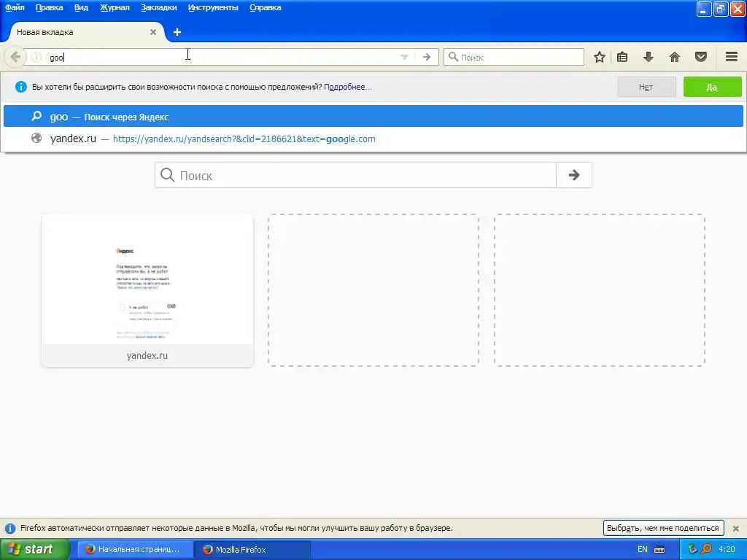Screen dimensions: 747x560
Task: Open the Подробнее link
Action: tap(347, 87)
